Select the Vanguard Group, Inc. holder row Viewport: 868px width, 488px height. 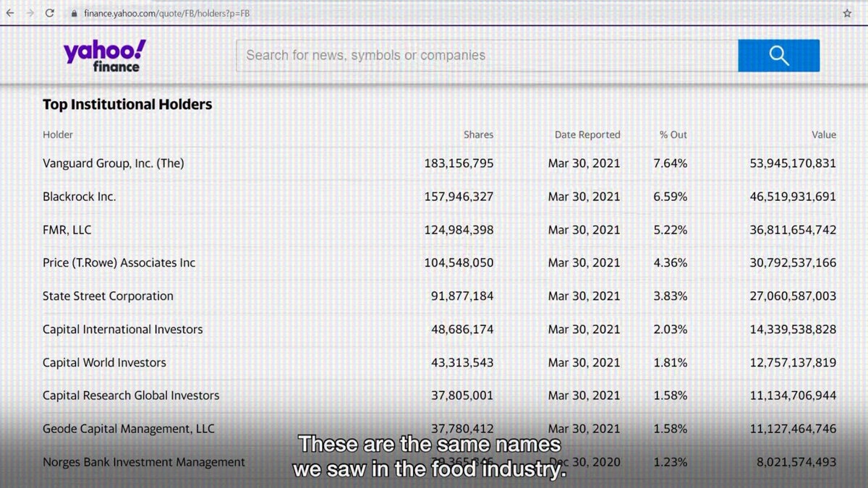114,163
